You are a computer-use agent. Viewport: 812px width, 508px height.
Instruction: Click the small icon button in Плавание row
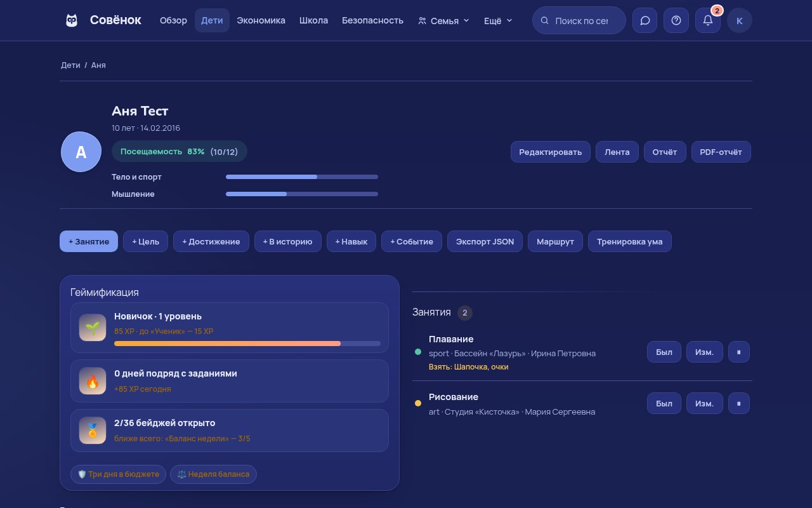(739, 352)
